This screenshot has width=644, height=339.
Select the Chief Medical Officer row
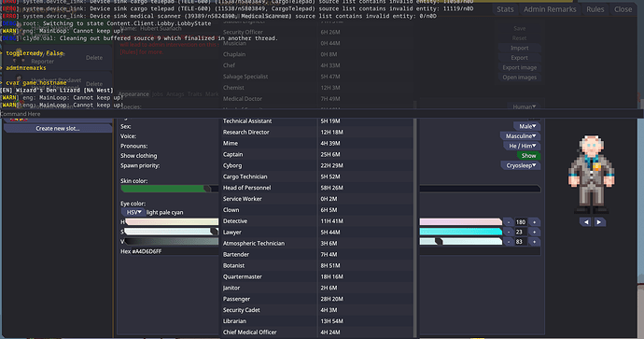[316, 332]
